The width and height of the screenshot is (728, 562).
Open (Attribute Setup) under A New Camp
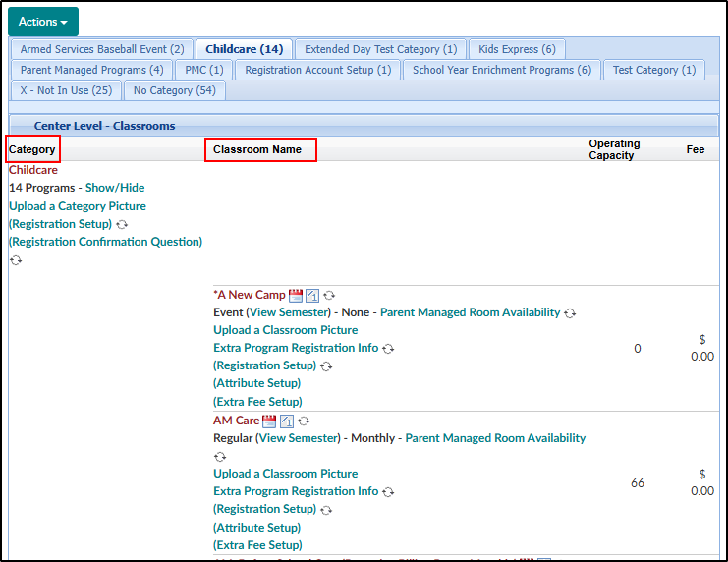coord(256,383)
